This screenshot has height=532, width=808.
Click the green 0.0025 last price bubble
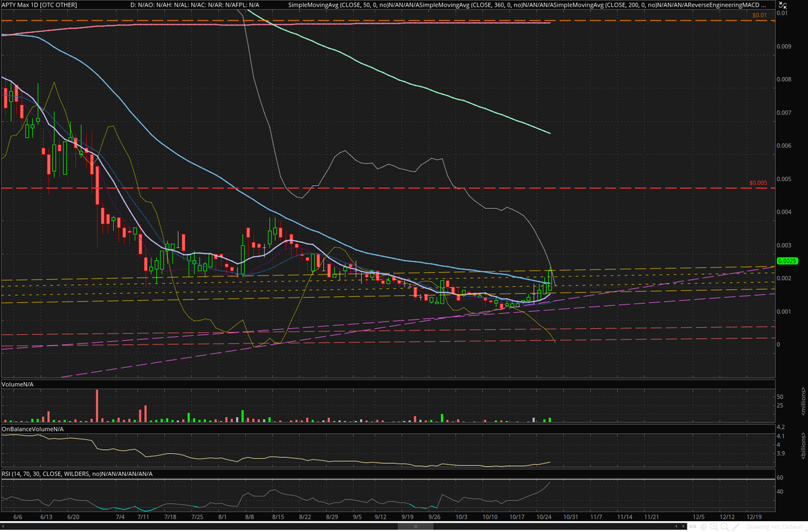(x=787, y=261)
